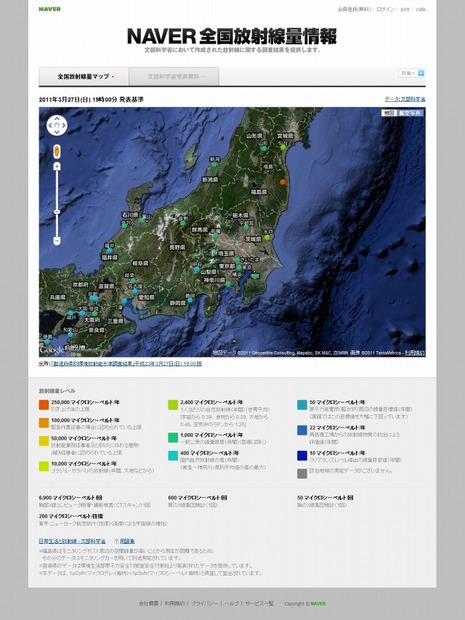The image size is (465, 620).
Task: Zoom out with the map minus button
Action: 57,240
